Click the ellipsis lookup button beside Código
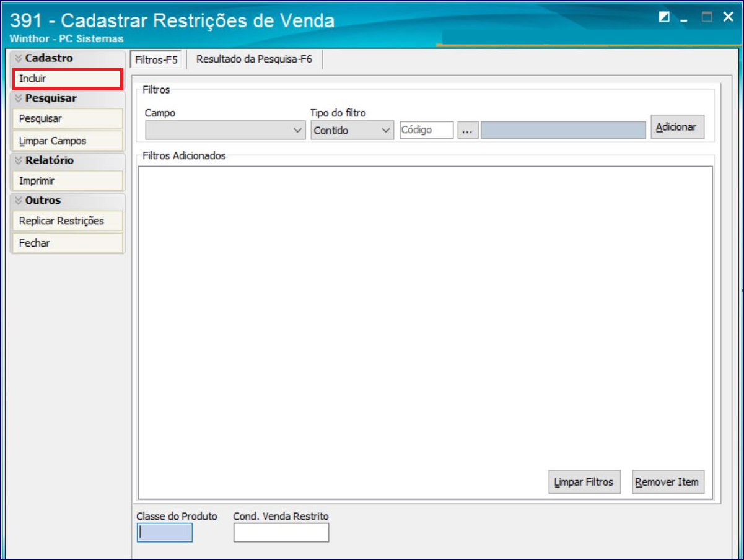Screen dimensions: 744x560 coord(468,130)
